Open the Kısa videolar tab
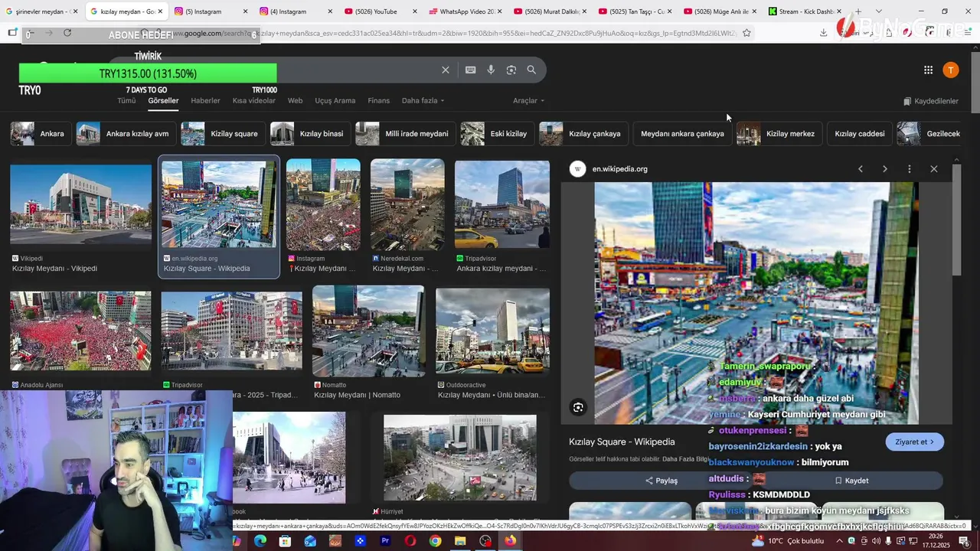This screenshot has width=980, height=551. [x=254, y=101]
